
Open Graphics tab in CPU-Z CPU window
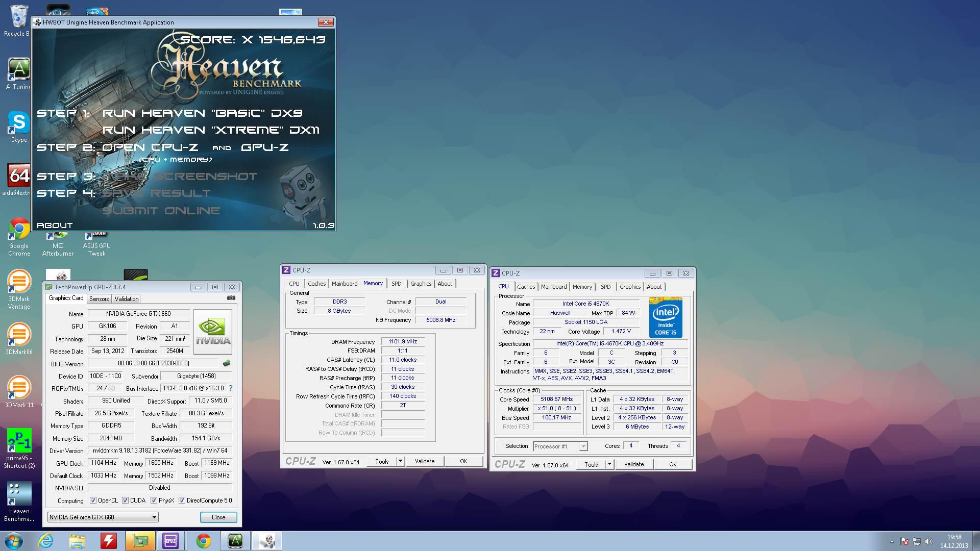pos(630,287)
